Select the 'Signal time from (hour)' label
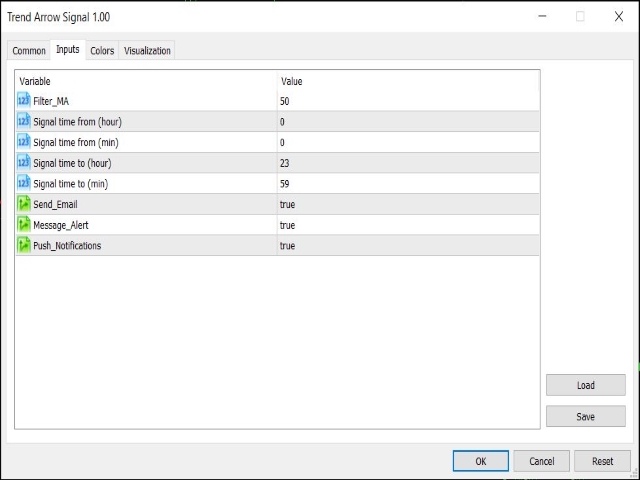This screenshot has height=480, width=640. tap(78, 122)
